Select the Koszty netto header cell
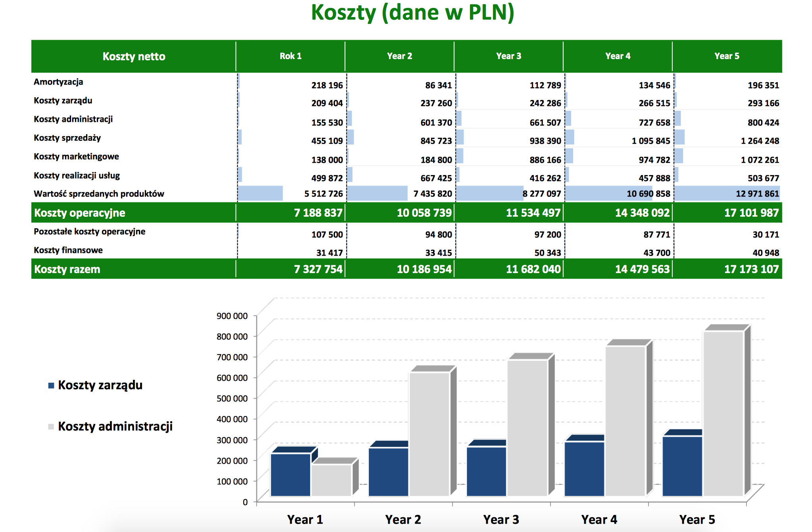Screen dimensions: 812x532 pyautogui.click(x=134, y=56)
